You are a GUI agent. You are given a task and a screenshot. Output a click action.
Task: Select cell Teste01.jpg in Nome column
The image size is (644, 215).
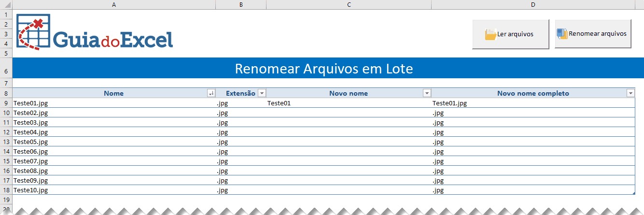[114, 103]
